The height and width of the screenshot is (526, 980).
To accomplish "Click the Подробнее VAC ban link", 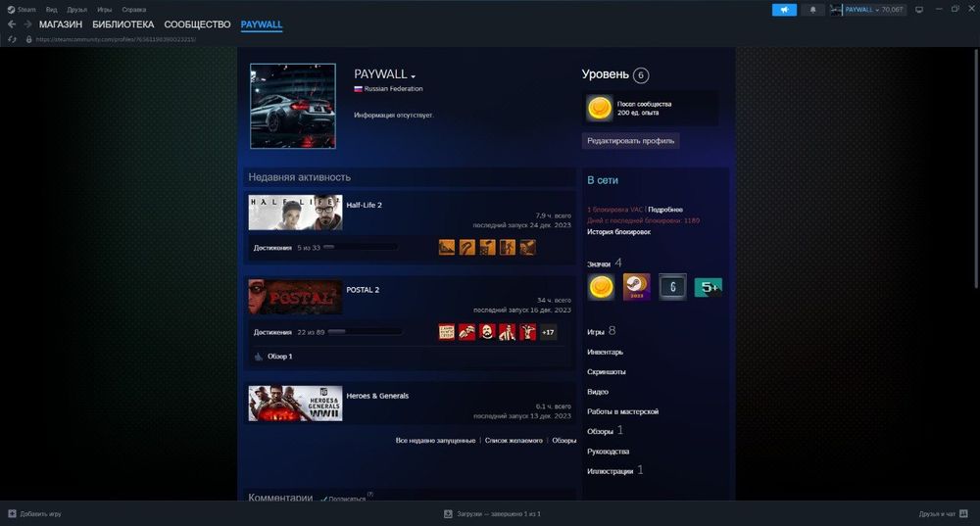I will tap(665, 210).
